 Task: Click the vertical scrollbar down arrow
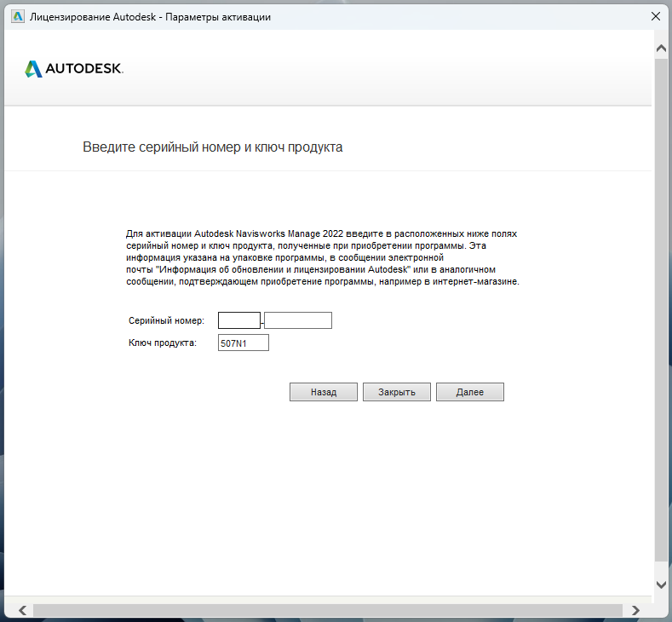click(x=661, y=585)
